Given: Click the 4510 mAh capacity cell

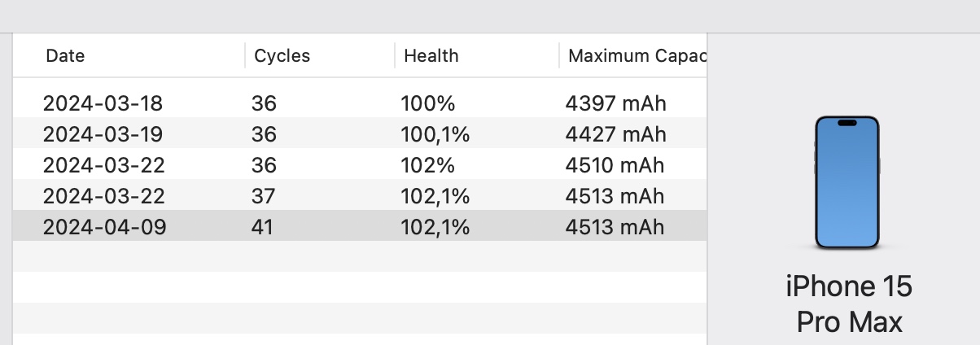Looking at the screenshot, I should (x=615, y=164).
